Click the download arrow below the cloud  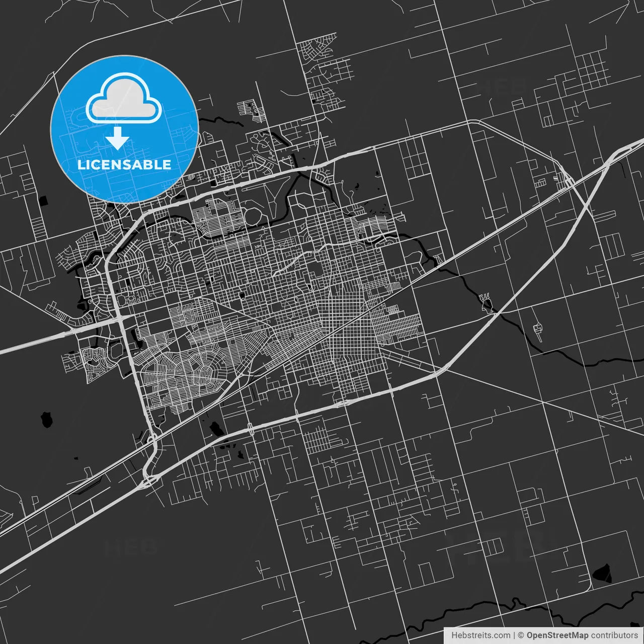tap(117, 138)
